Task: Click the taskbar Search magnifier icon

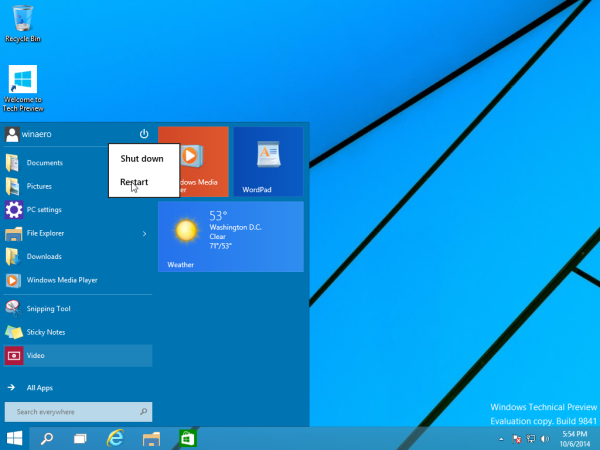Action: click(x=47, y=439)
